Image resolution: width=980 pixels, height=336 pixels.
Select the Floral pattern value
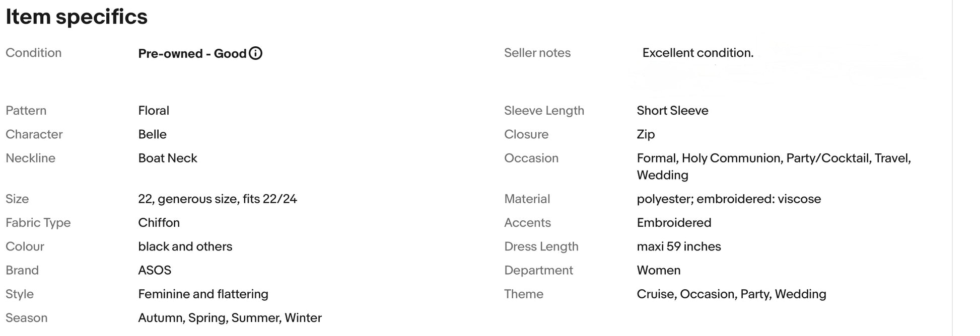154,111
